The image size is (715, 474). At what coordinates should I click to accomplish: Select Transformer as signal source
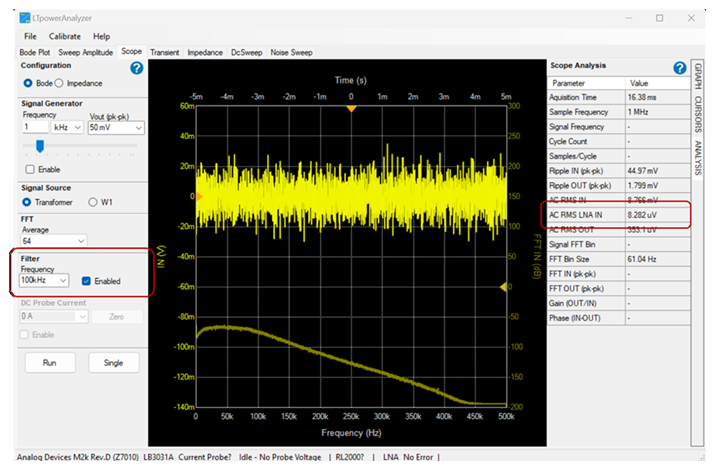coord(26,202)
